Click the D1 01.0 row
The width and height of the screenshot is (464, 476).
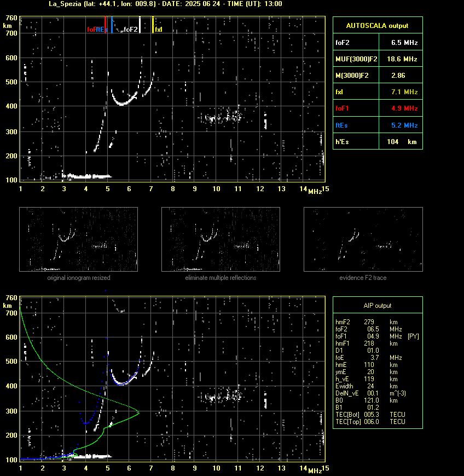[356, 351]
